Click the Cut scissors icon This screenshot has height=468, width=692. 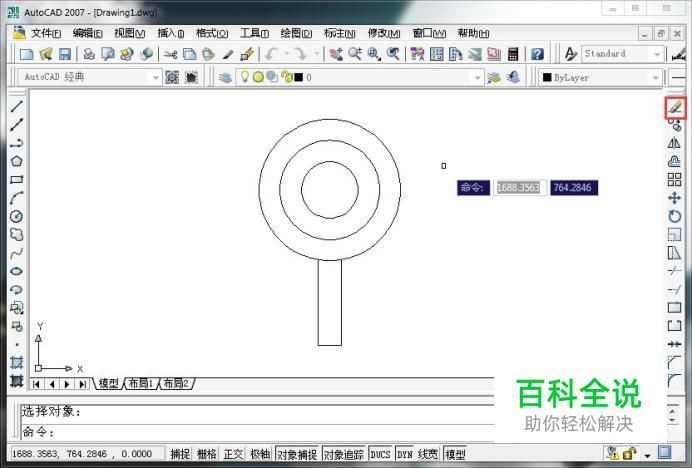tap(170, 54)
